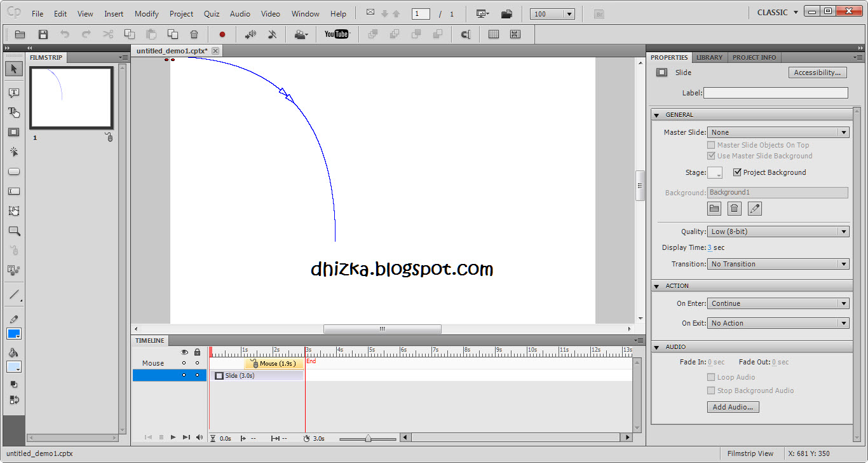Open the On Exit action dropdown
The image size is (868, 463).
pos(778,323)
